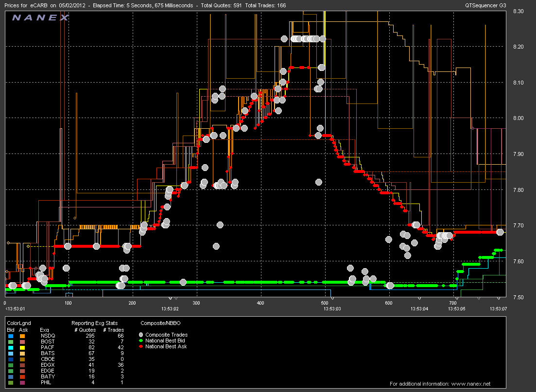Click the 'National Best Ask' legend label
This screenshot has width=536, height=392.
pyautogui.click(x=166, y=346)
